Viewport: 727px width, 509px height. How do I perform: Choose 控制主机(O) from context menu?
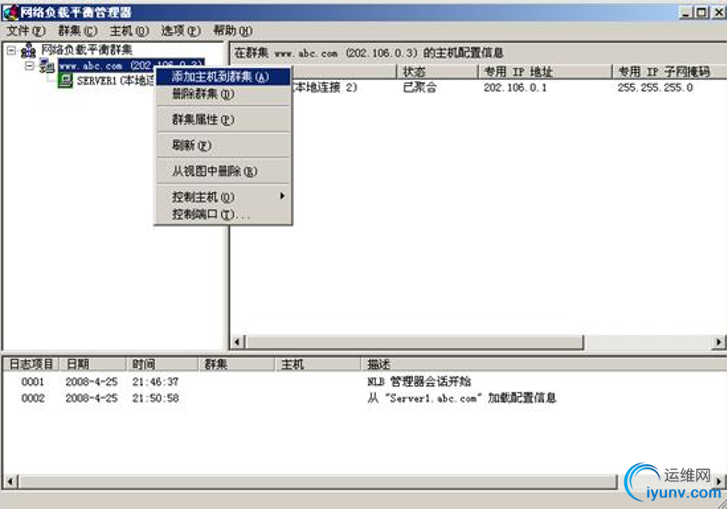(223, 197)
